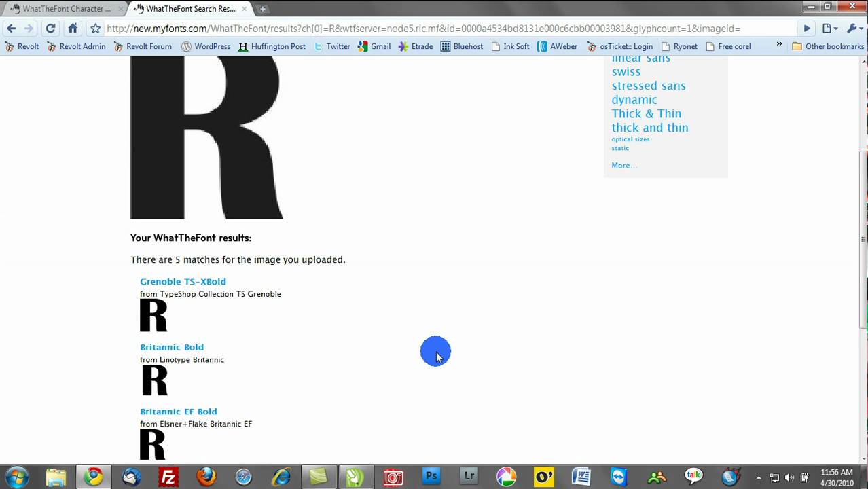Launch FileZilla from the taskbar

click(168, 477)
